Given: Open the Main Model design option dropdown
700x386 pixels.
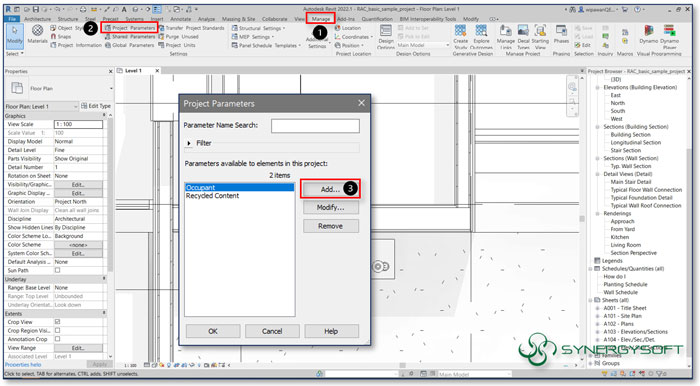Looking at the screenshot, I should [x=423, y=45].
